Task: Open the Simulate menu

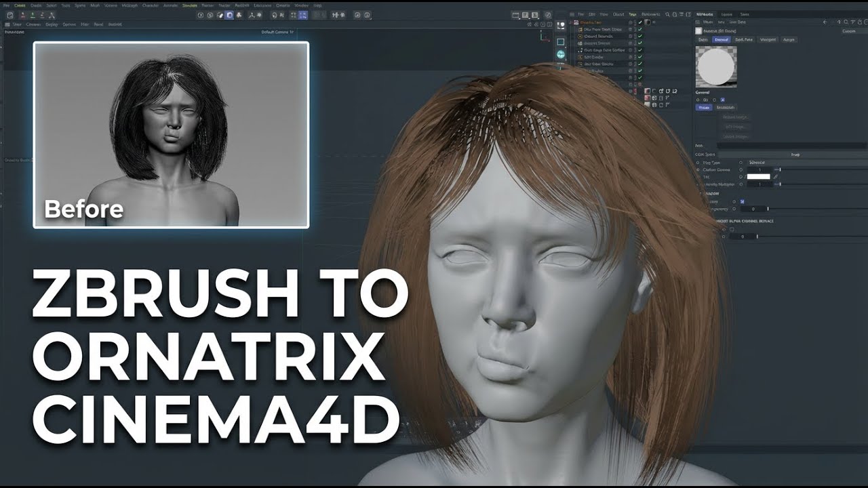Action: [189, 5]
